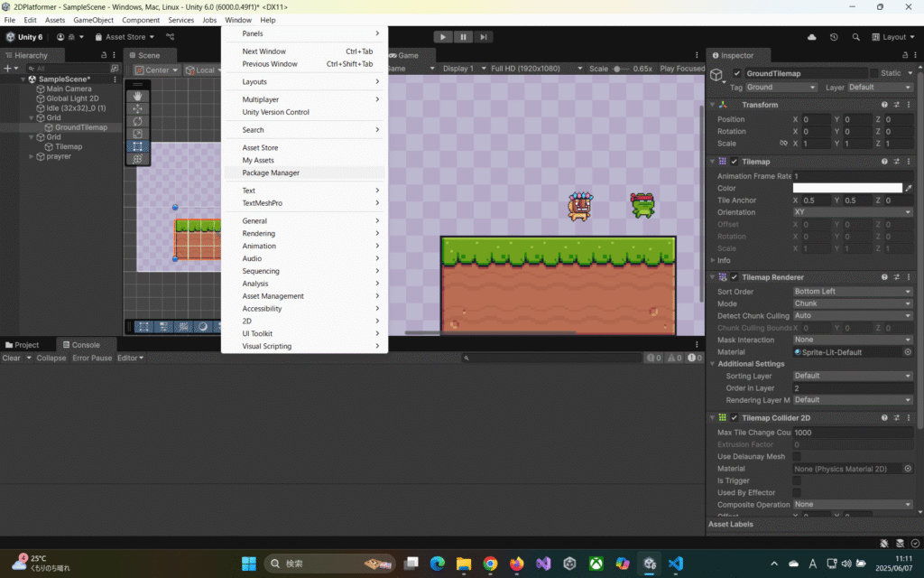Select the Transform tool in Scene toolbar
This screenshot has width=924, height=578.
(x=137, y=159)
